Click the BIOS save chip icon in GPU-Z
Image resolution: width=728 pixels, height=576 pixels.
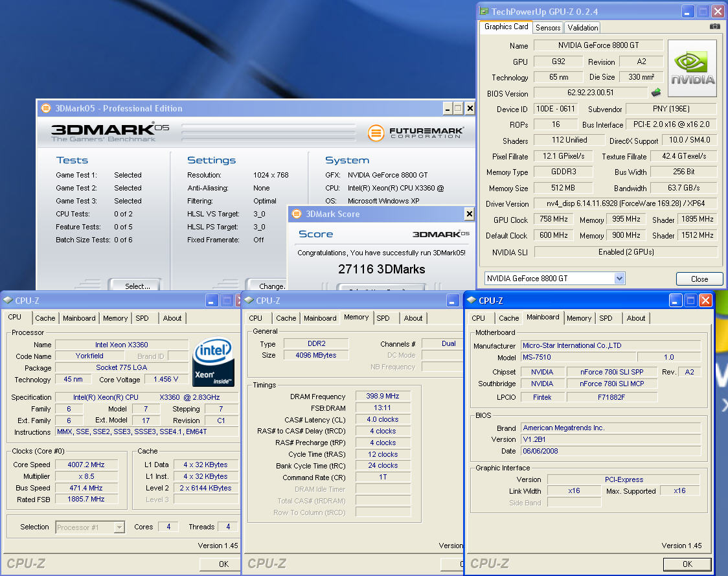656,93
